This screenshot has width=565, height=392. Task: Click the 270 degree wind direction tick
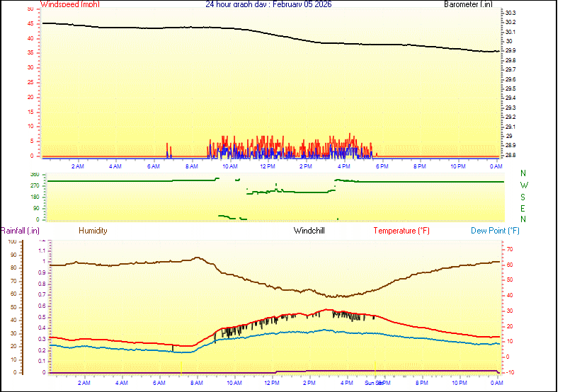[x=35, y=186]
